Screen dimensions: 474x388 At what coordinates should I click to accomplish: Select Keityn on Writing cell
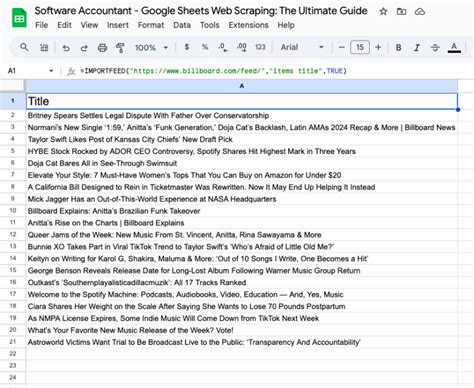tap(242, 259)
